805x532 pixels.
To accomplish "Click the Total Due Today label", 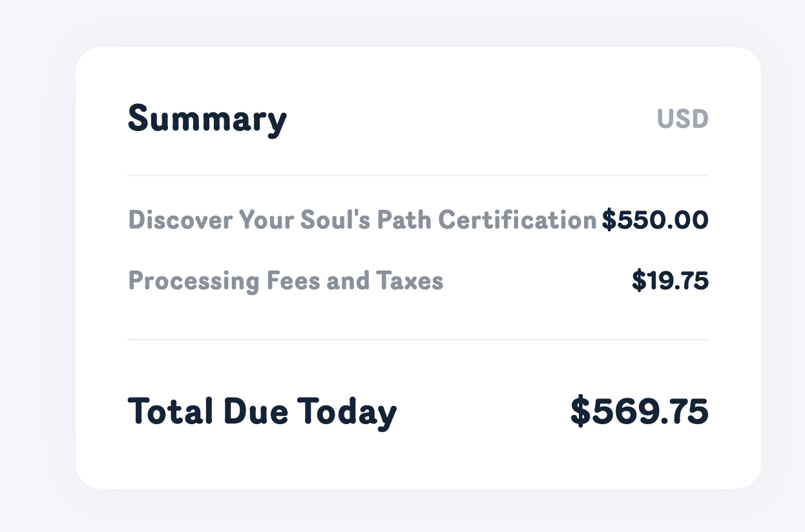I will click(x=262, y=412).
